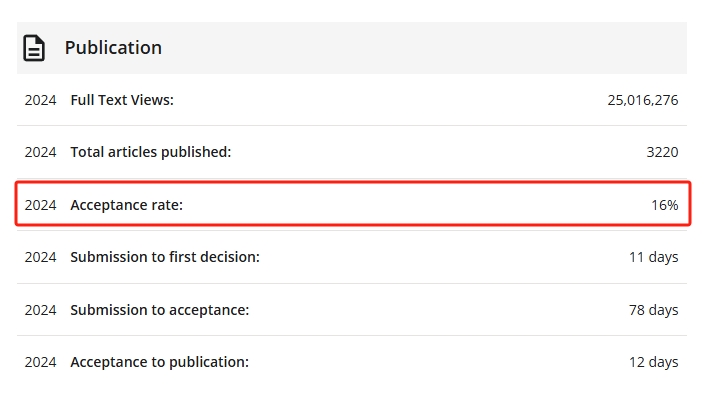The image size is (713, 393).
Task: Click 2024 in the Full Text Views row
Action: pyautogui.click(x=40, y=100)
